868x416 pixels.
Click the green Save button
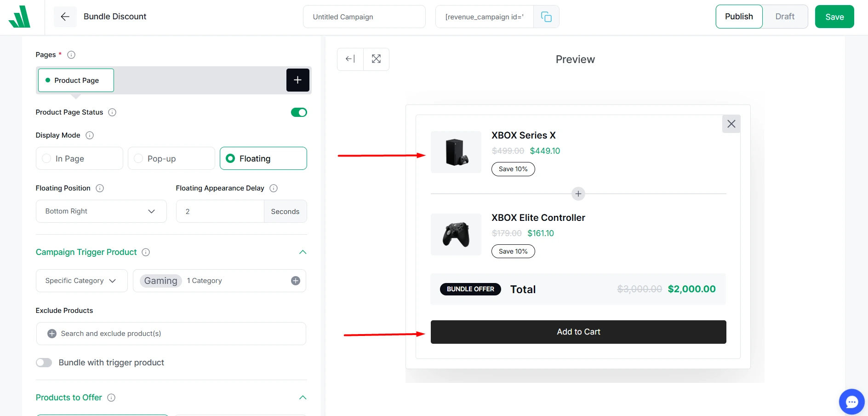click(834, 17)
